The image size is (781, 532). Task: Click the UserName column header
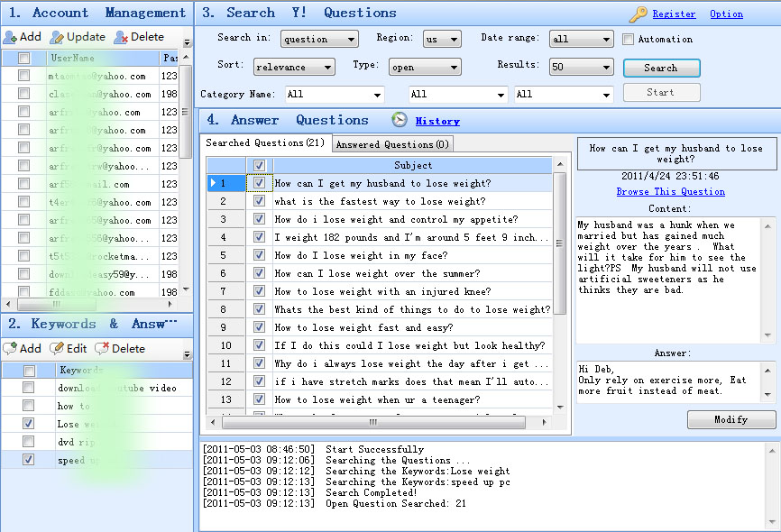coord(103,58)
